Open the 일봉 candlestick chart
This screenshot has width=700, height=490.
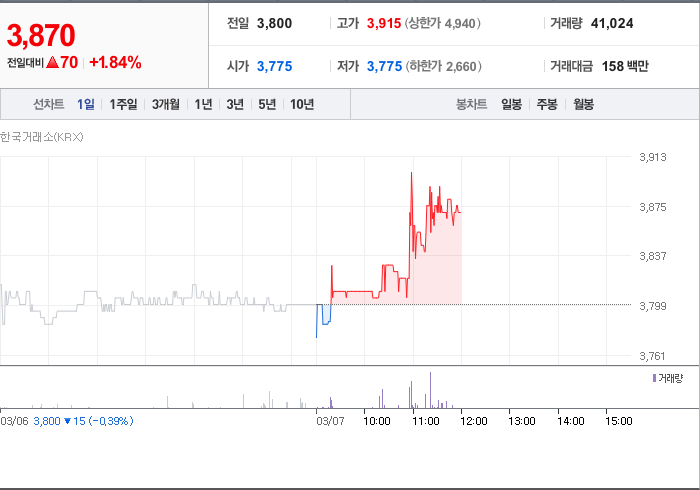click(x=512, y=104)
